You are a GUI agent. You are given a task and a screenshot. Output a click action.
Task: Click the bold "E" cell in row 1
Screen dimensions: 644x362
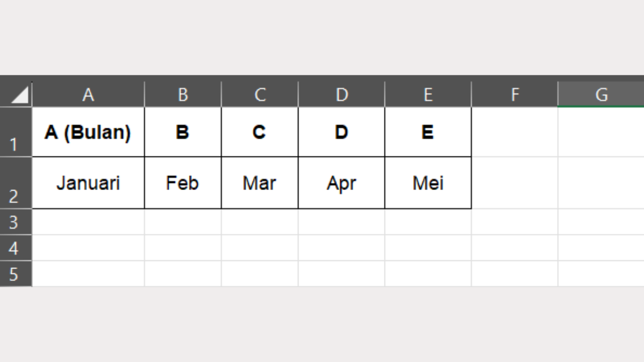(x=428, y=132)
